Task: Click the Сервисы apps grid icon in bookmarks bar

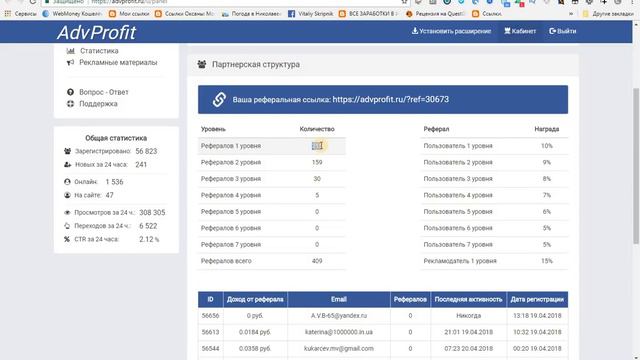Action: (x=7, y=14)
